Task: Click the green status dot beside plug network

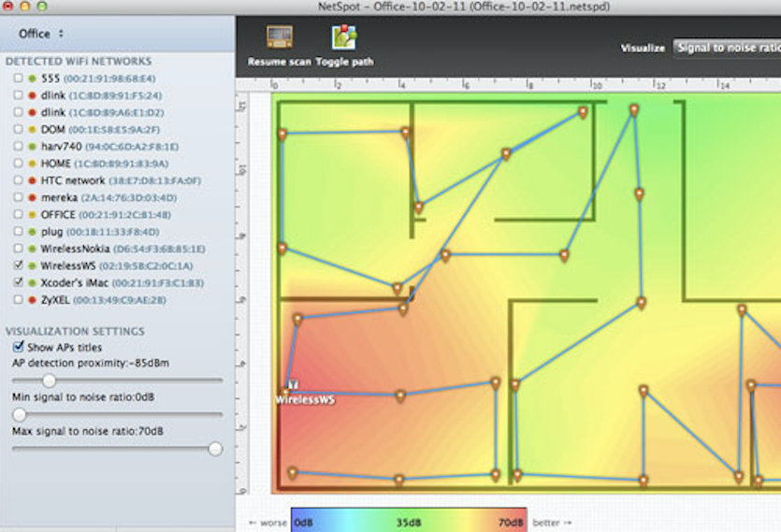Action: 32,232
